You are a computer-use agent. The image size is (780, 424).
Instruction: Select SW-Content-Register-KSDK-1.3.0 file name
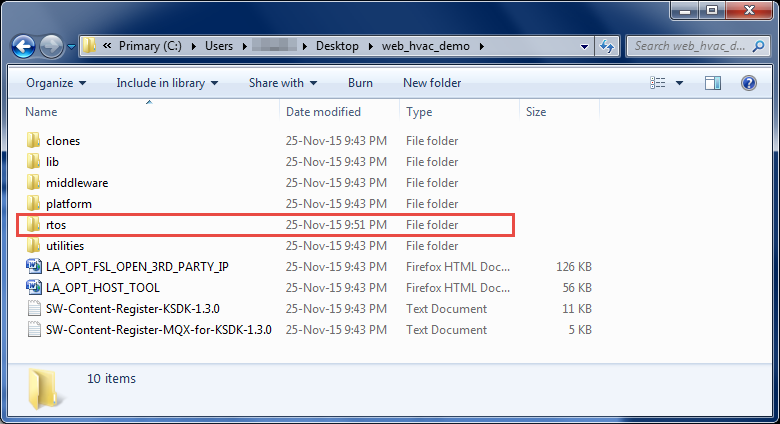click(x=133, y=309)
